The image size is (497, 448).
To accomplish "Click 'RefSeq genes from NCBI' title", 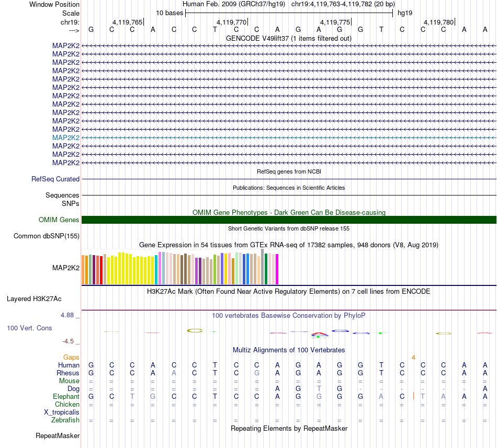I will click(289, 171).
